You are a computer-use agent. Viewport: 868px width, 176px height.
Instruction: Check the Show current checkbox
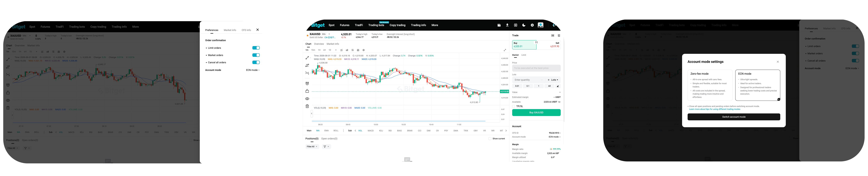coord(490,139)
